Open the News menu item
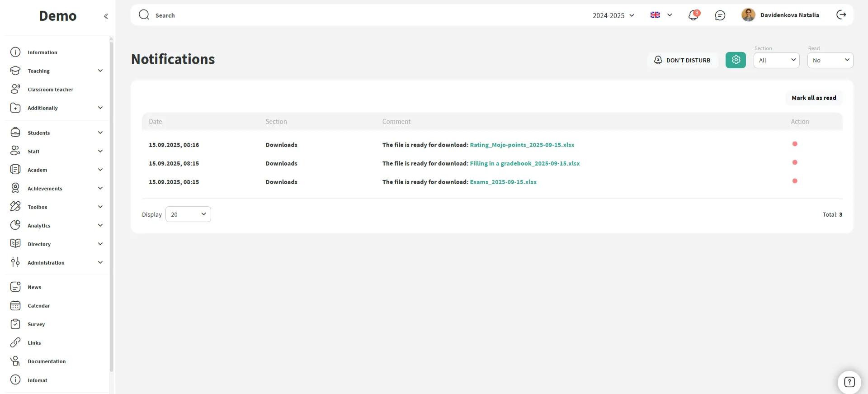 pyautogui.click(x=34, y=287)
